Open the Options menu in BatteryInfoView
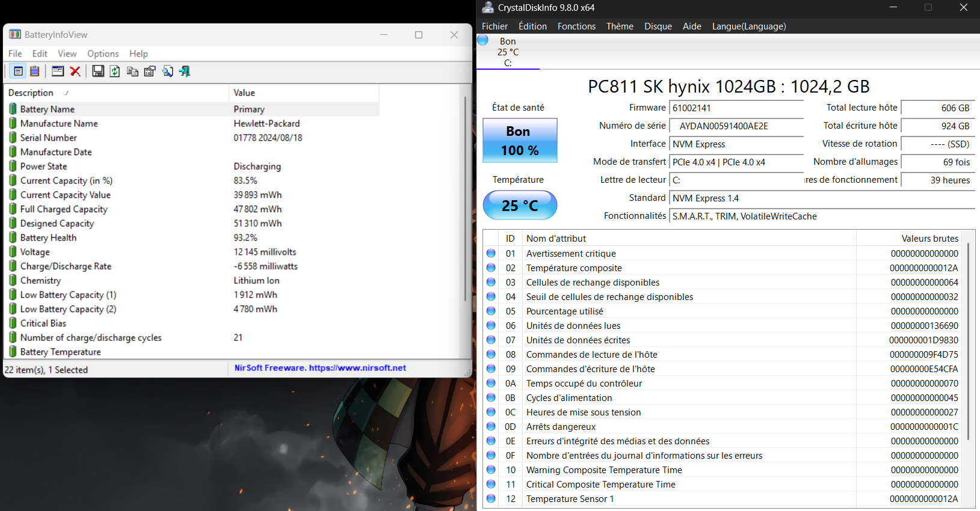Viewport: 980px width, 511px height. coord(103,54)
